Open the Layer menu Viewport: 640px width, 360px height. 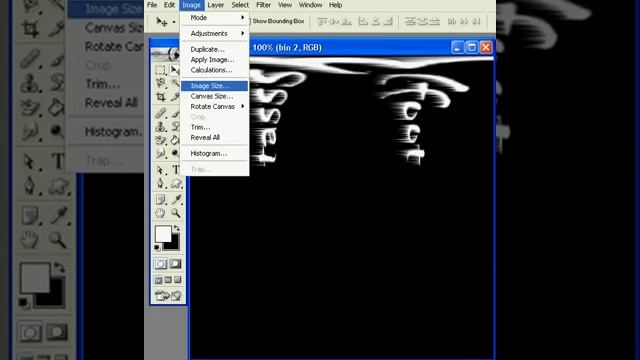pos(216,5)
